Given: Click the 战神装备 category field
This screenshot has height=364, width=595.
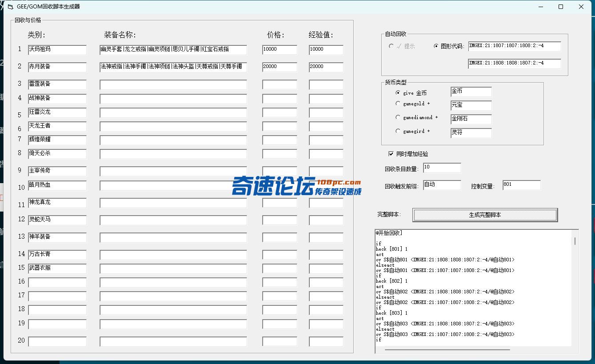Looking at the screenshot, I should tap(57, 99).
